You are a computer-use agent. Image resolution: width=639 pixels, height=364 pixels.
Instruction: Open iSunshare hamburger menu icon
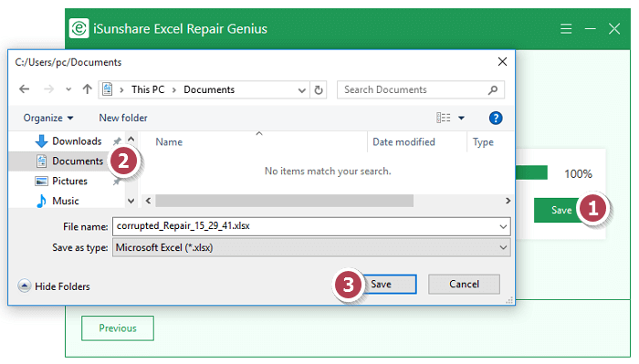566,29
